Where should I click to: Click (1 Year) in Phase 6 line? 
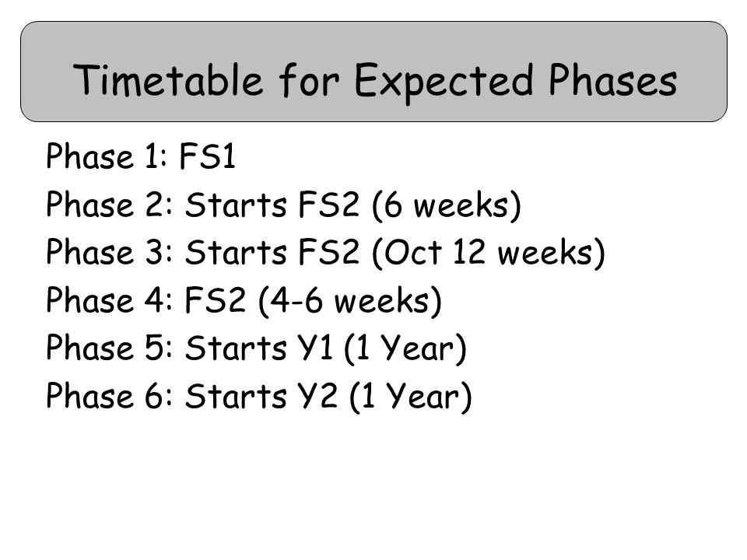[411, 397]
